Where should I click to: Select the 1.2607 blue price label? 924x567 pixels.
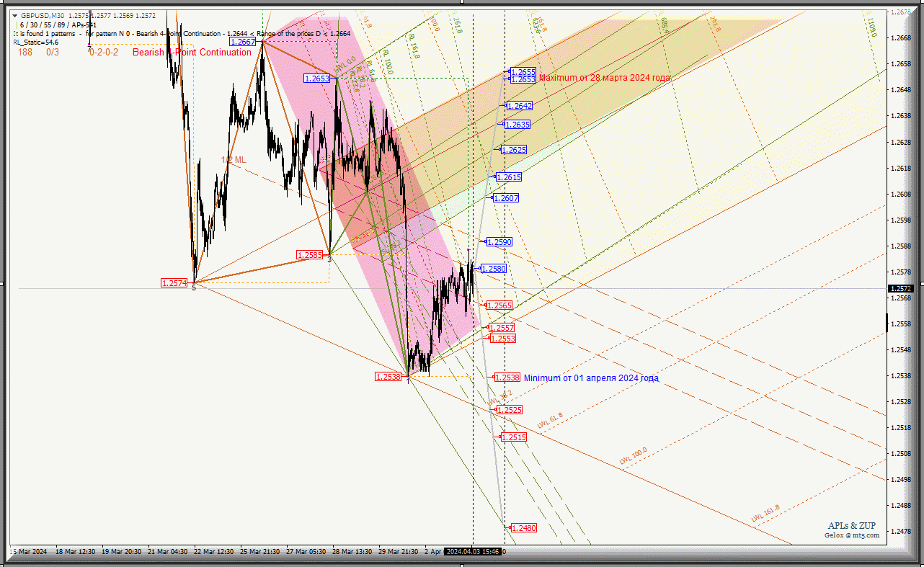(505, 198)
